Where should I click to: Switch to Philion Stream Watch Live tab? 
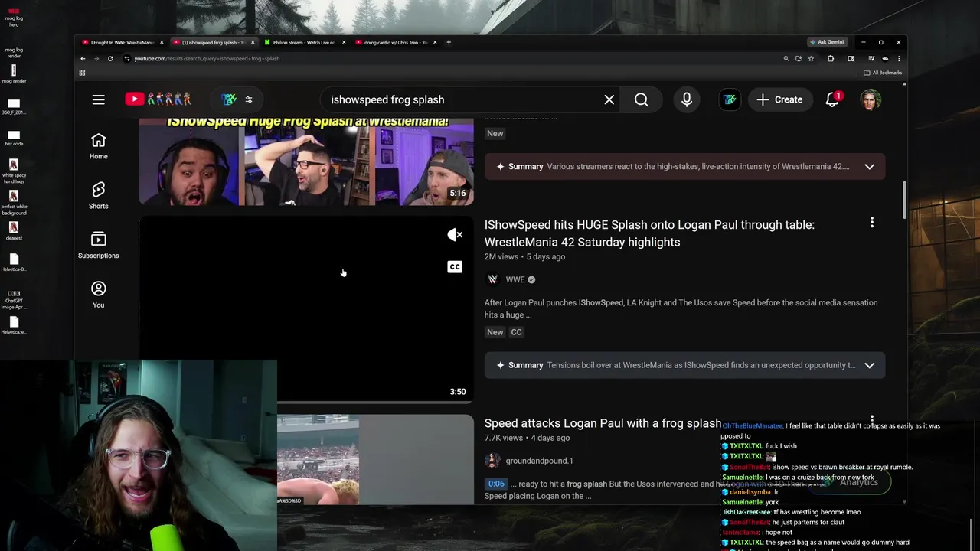point(304,42)
